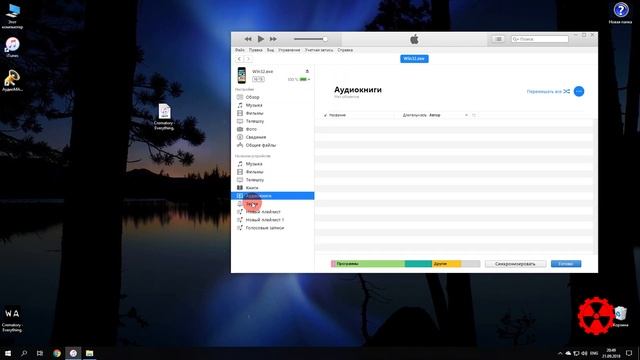The width and height of the screenshot is (640, 360).
Task: Start playback with the play button
Action: click(261, 39)
